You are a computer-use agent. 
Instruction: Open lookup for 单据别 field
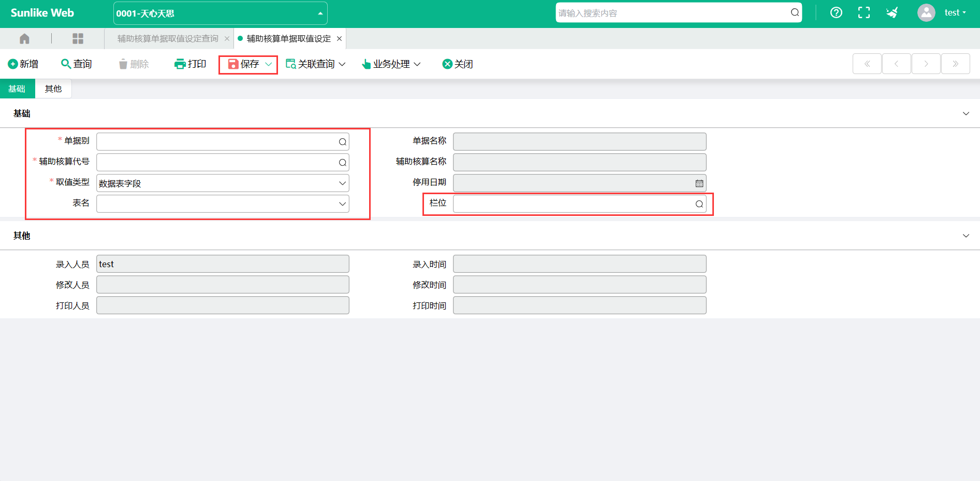342,142
